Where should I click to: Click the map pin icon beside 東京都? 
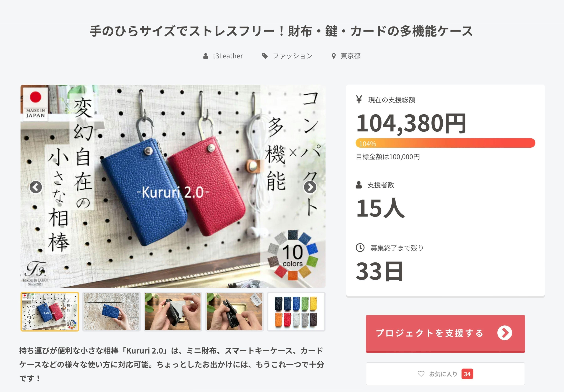click(333, 56)
